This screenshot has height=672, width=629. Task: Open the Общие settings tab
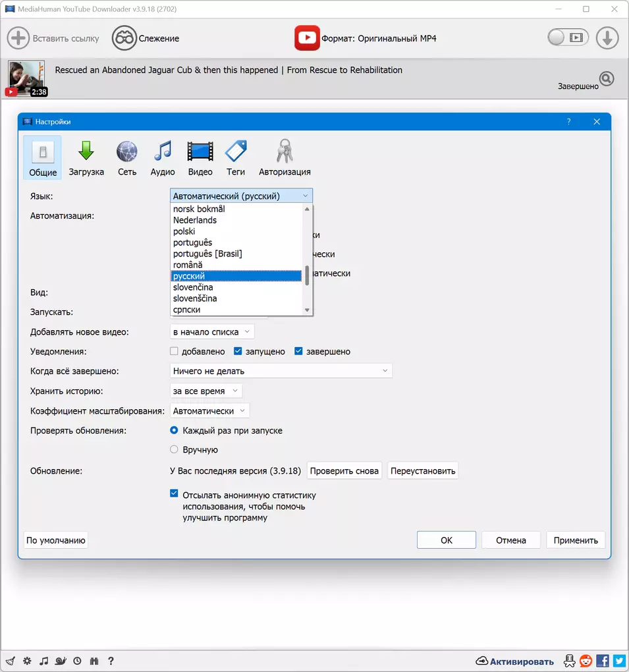coord(43,157)
